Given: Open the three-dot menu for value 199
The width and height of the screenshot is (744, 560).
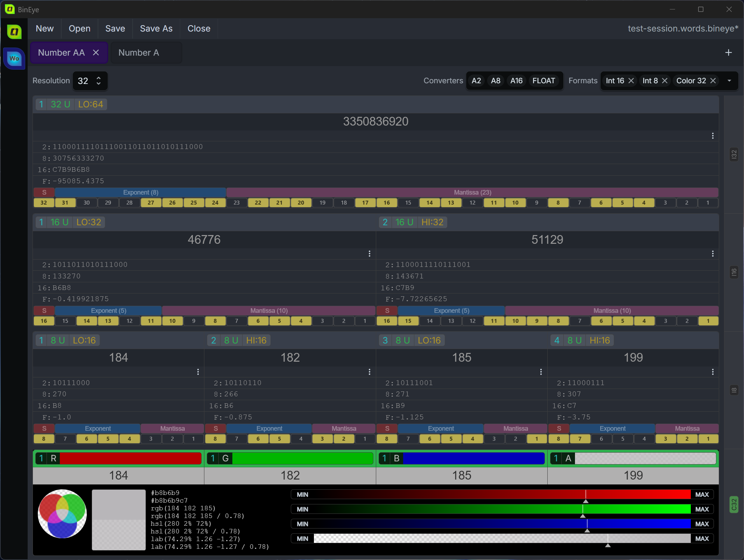Looking at the screenshot, I should pos(713,372).
